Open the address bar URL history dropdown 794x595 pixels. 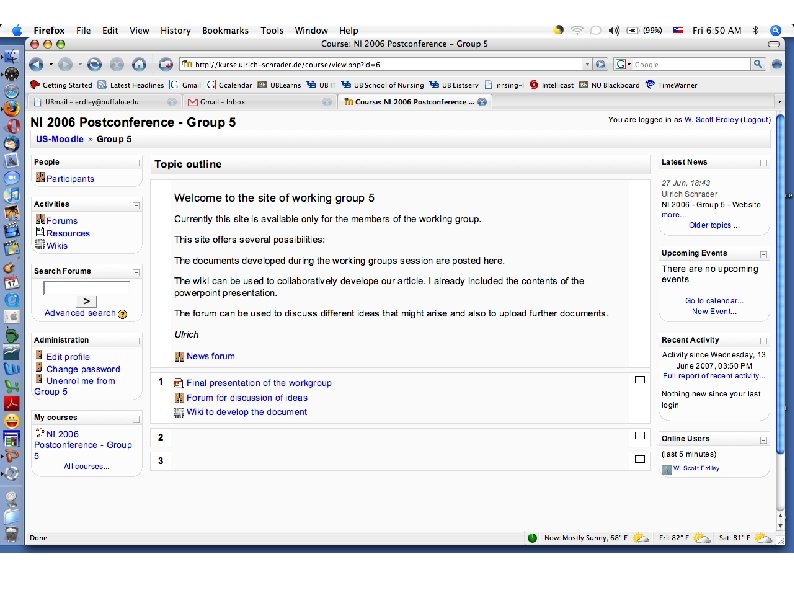(x=587, y=64)
